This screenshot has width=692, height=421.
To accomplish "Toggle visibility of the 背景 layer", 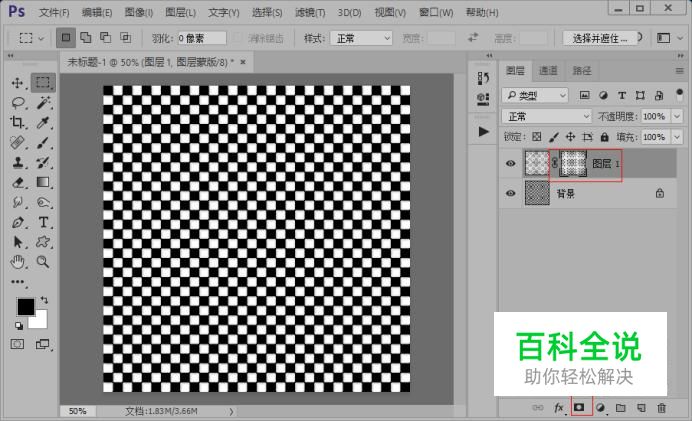I will [x=511, y=194].
